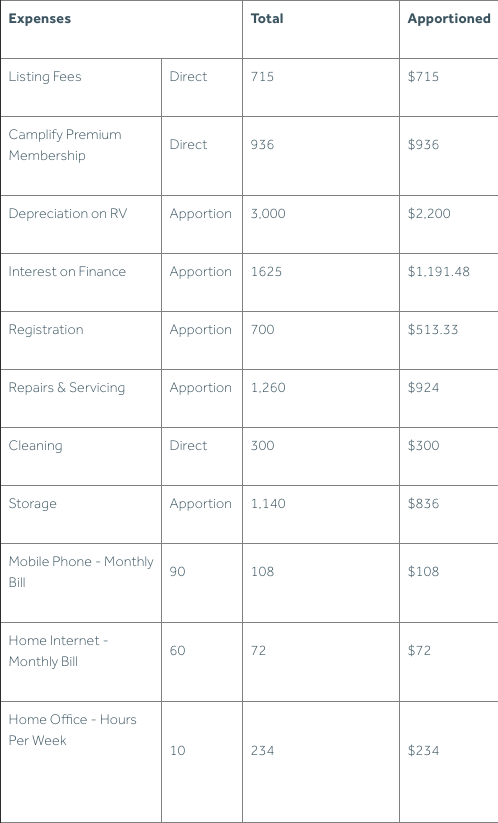
Task: Click the Apportioned column header
Action: coord(449,18)
